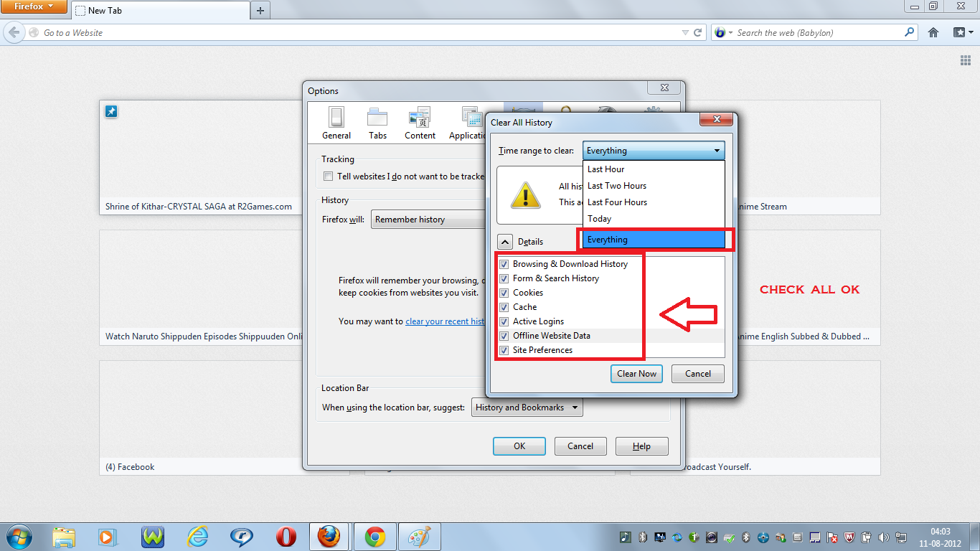Collapse the Details expander
The height and width of the screenshot is (551, 980).
[505, 242]
